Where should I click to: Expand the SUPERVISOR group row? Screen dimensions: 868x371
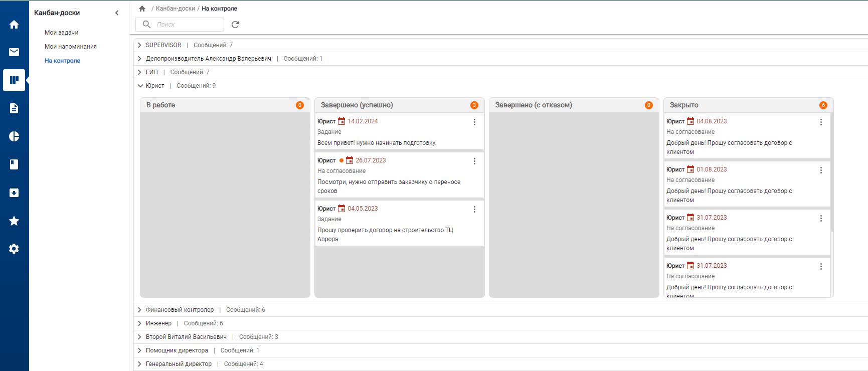(x=140, y=45)
